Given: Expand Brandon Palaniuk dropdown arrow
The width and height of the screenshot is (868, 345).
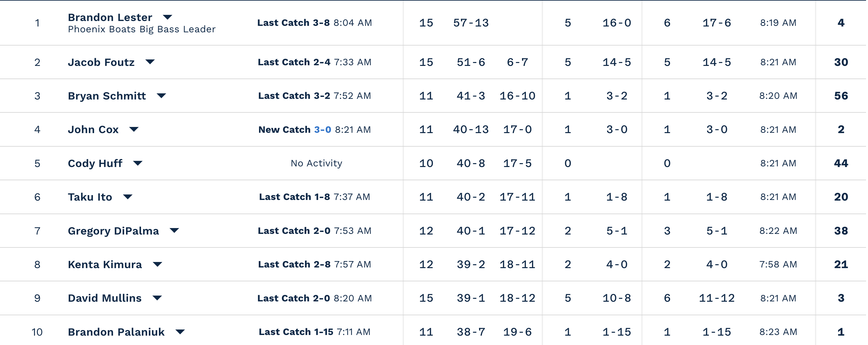Looking at the screenshot, I should click(180, 332).
